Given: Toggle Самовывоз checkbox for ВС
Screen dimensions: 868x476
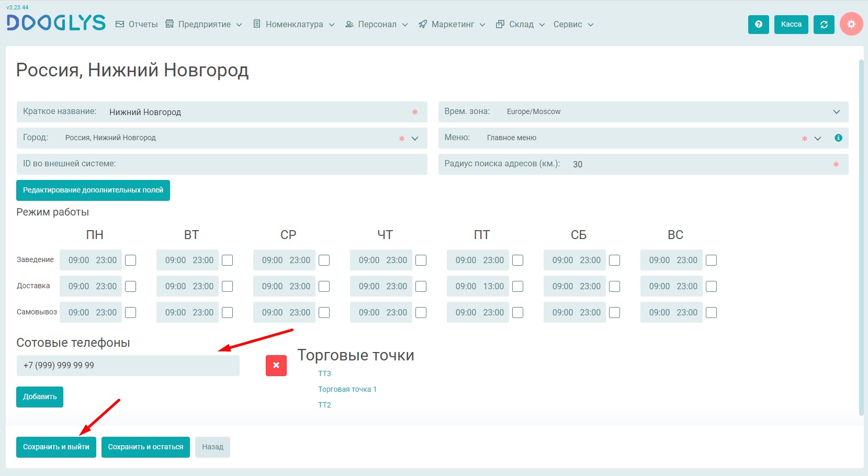Looking at the screenshot, I should pos(712,312).
